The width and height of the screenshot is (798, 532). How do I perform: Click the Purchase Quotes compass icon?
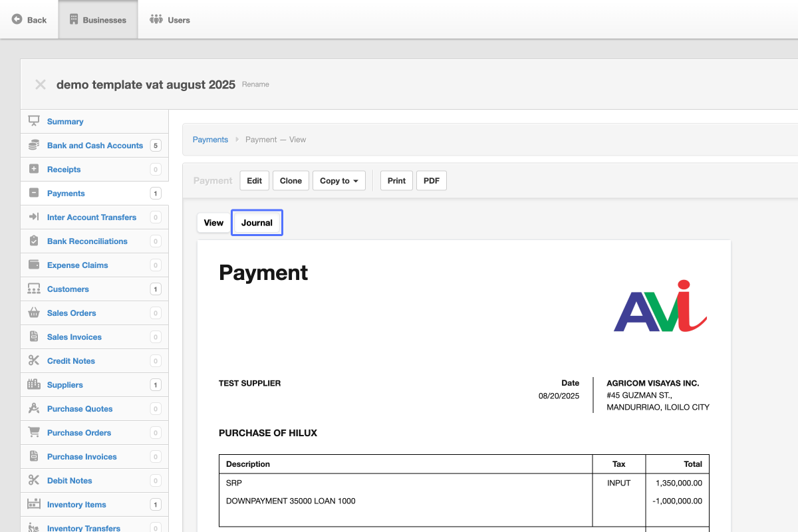point(34,408)
